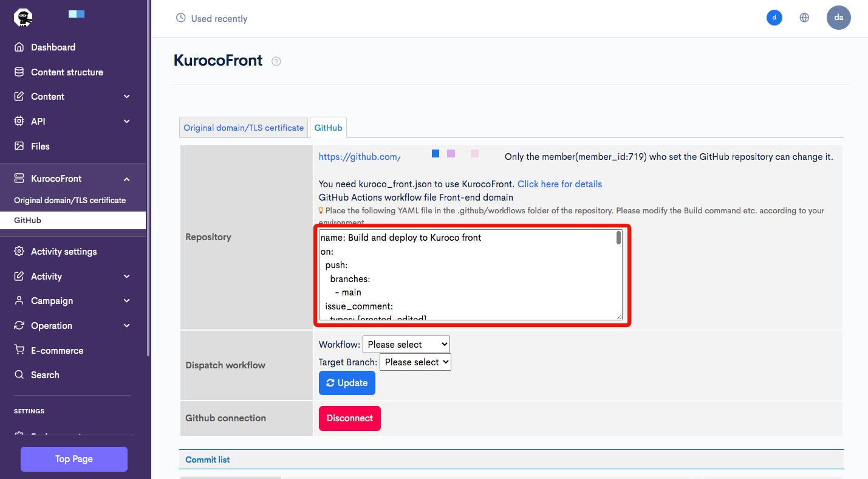Click the Search magnifier icon
The width and height of the screenshot is (868, 479).
pos(19,375)
